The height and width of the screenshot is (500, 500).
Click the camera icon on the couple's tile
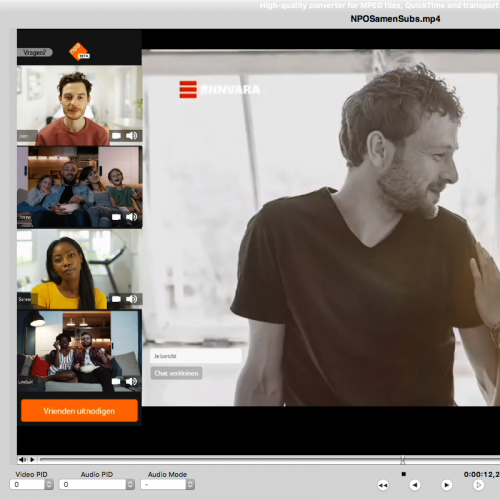[x=116, y=381]
